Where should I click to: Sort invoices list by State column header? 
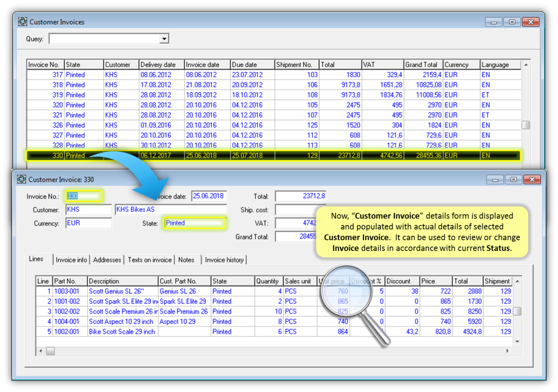click(84, 65)
